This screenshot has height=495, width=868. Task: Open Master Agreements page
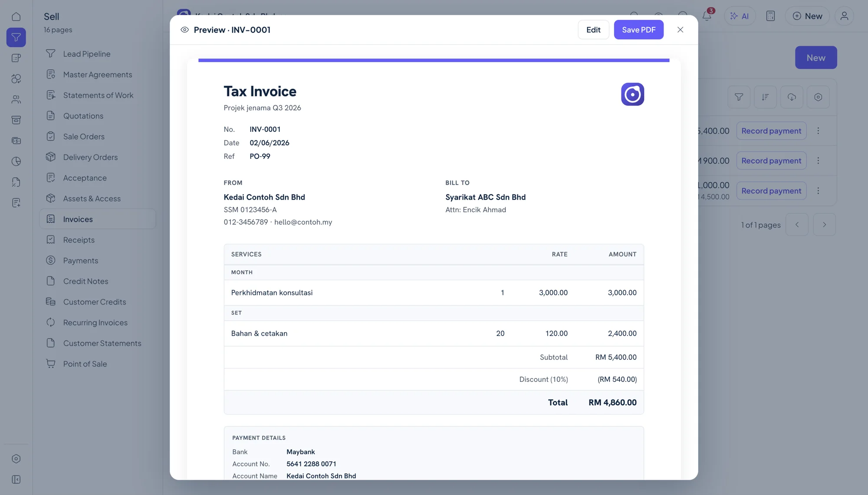pyautogui.click(x=98, y=75)
